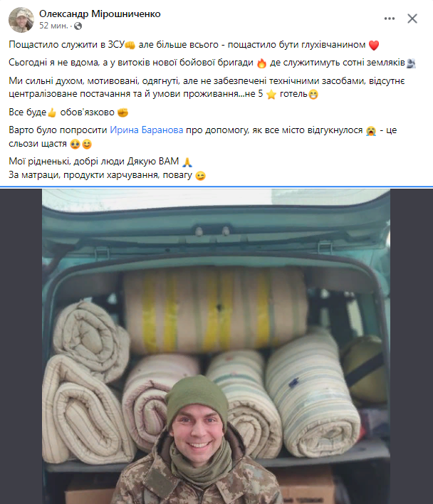Click the raised fist emoji after обов'язково
The width and height of the screenshot is (433, 504).
coord(122,112)
